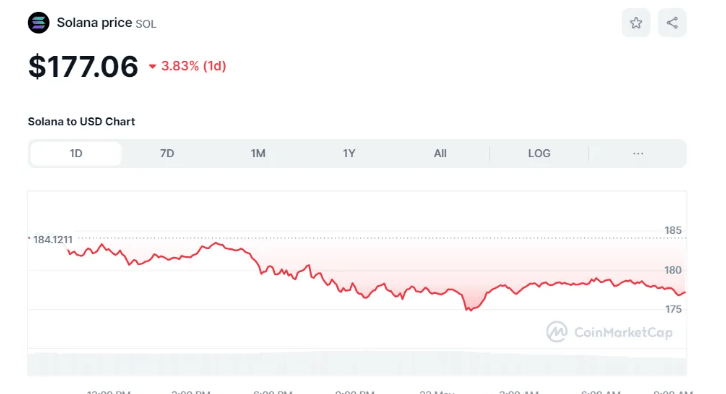
Task: Click the 3.83% (1d) change label
Action: tap(194, 66)
